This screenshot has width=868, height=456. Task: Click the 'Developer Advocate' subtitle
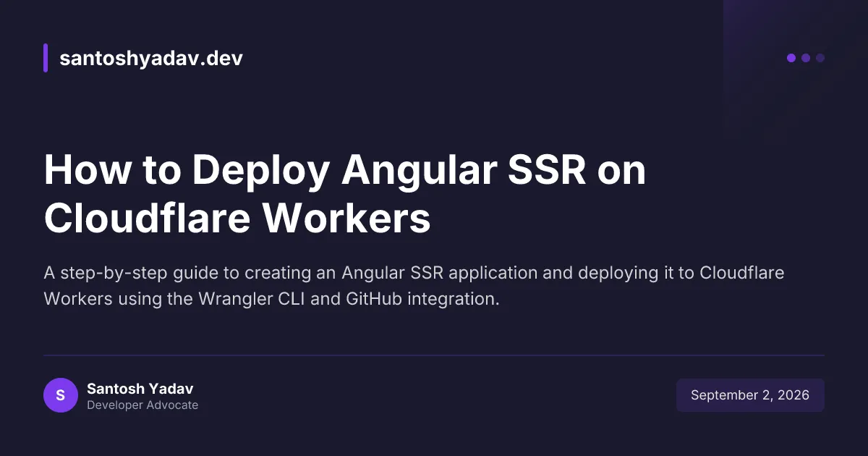pyautogui.click(x=142, y=405)
